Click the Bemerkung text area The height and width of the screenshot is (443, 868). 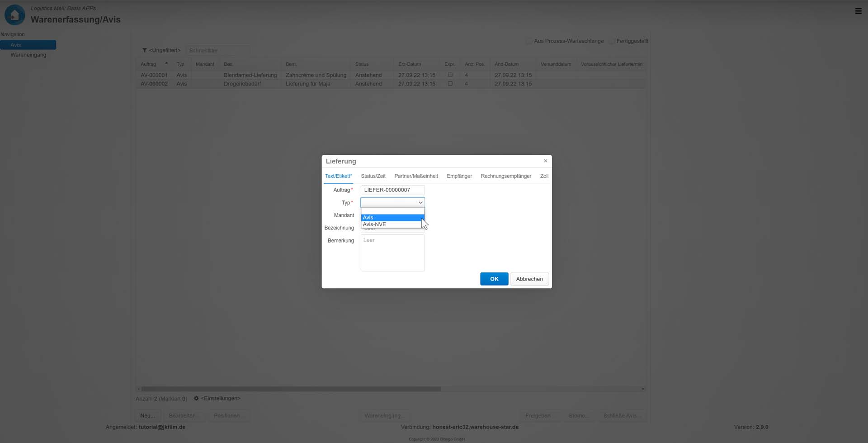[x=392, y=252]
